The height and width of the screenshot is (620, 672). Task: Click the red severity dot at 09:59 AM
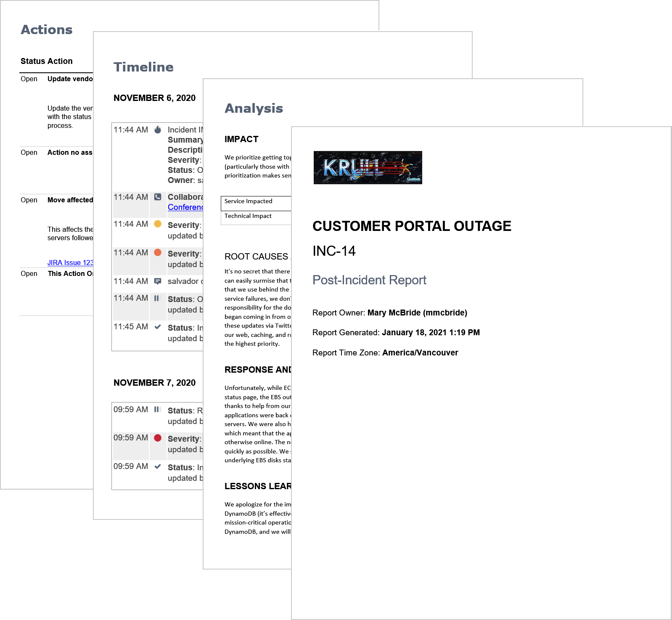tap(158, 438)
